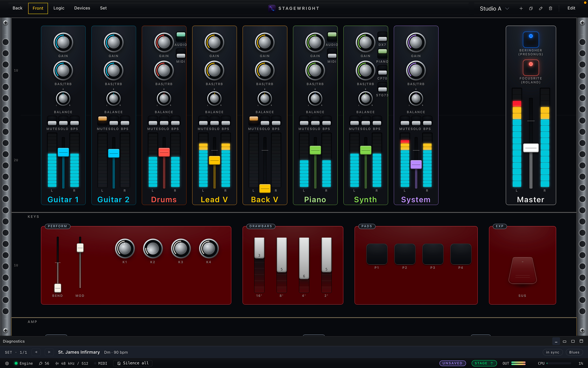Click the BEND slider handle
This screenshot has height=368, width=588.
pyautogui.click(x=57, y=288)
